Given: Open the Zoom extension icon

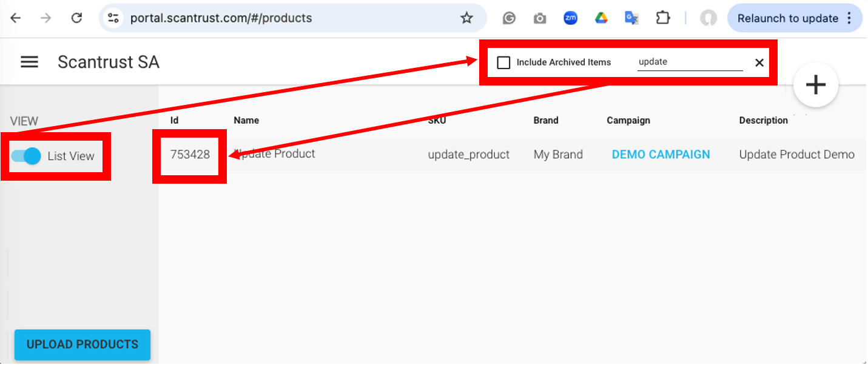Looking at the screenshot, I should pyautogui.click(x=570, y=18).
